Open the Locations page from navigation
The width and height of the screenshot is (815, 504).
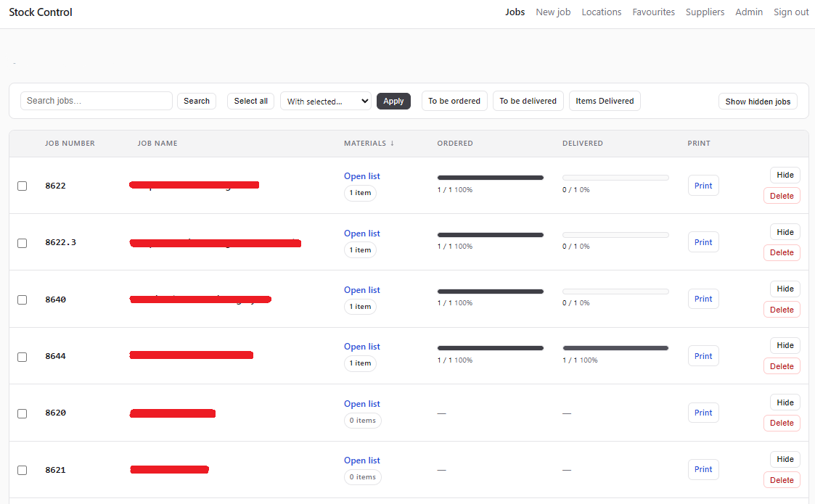click(x=602, y=12)
